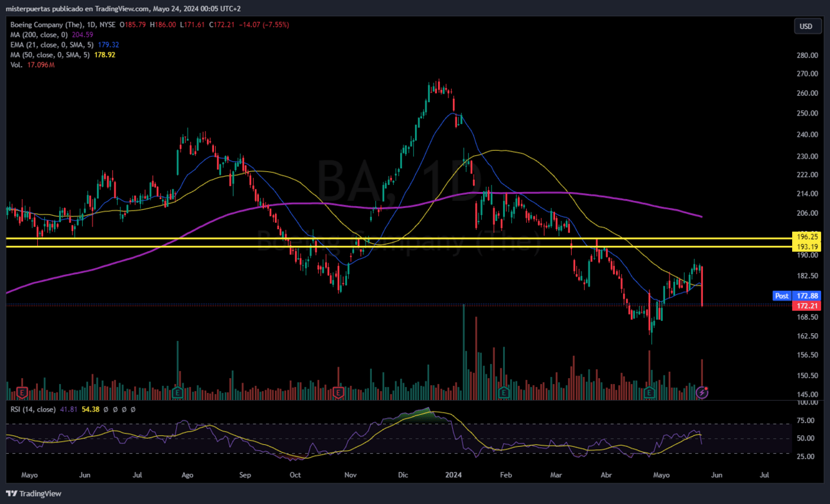The width and height of the screenshot is (830, 504).
Task: Click the 150.50 price axis label
Action: (x=808, y=376)
